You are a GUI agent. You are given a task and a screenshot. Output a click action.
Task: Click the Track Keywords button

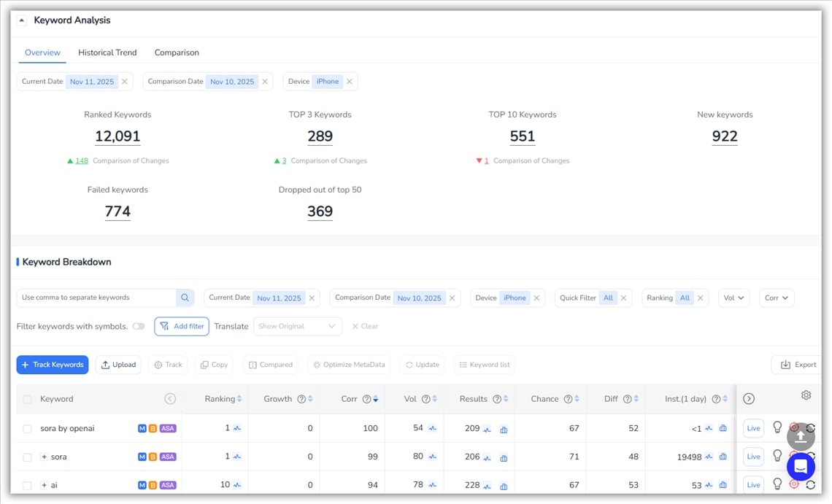[53, 365]
